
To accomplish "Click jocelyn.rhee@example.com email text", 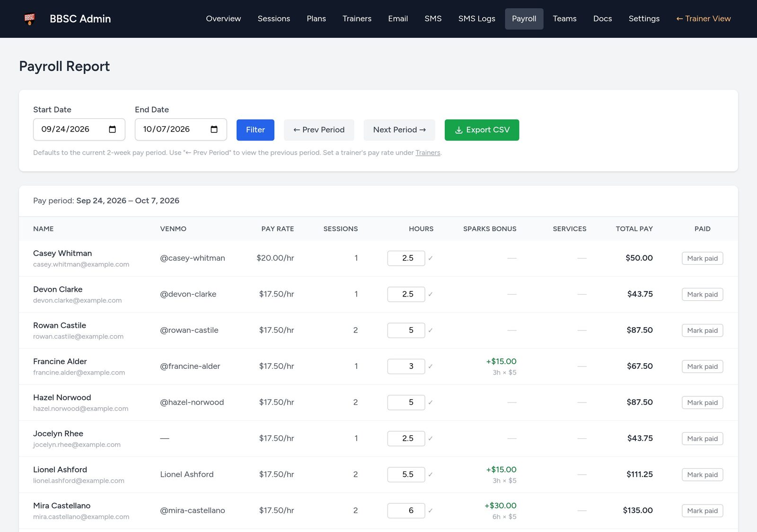I will coord(77,445).
